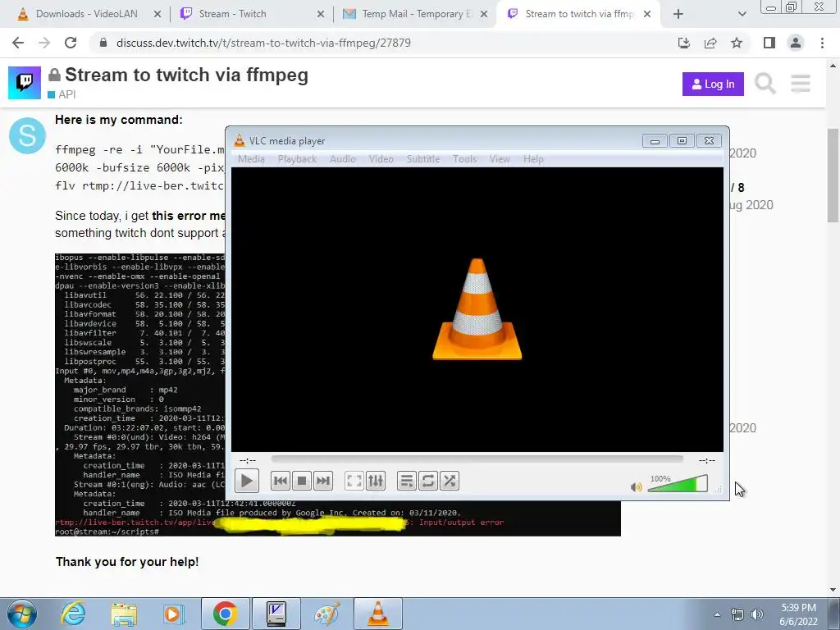Click the Chrome address bar URL

263,43
